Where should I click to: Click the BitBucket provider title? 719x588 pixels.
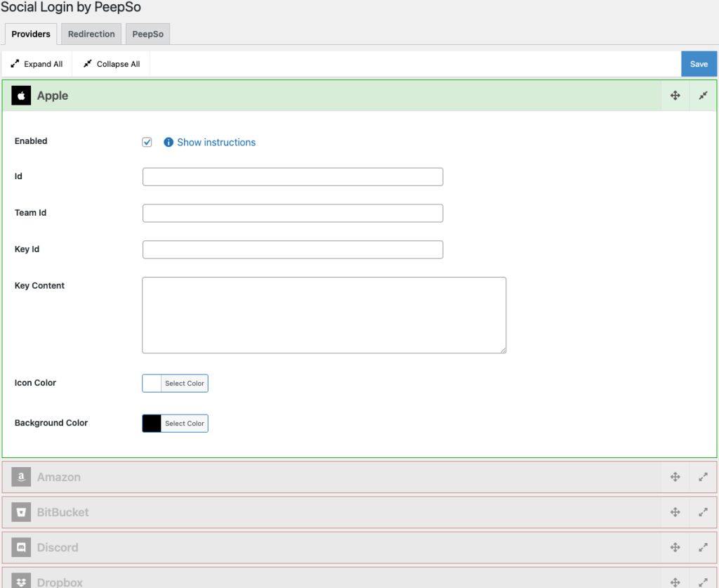coord(62,512)
